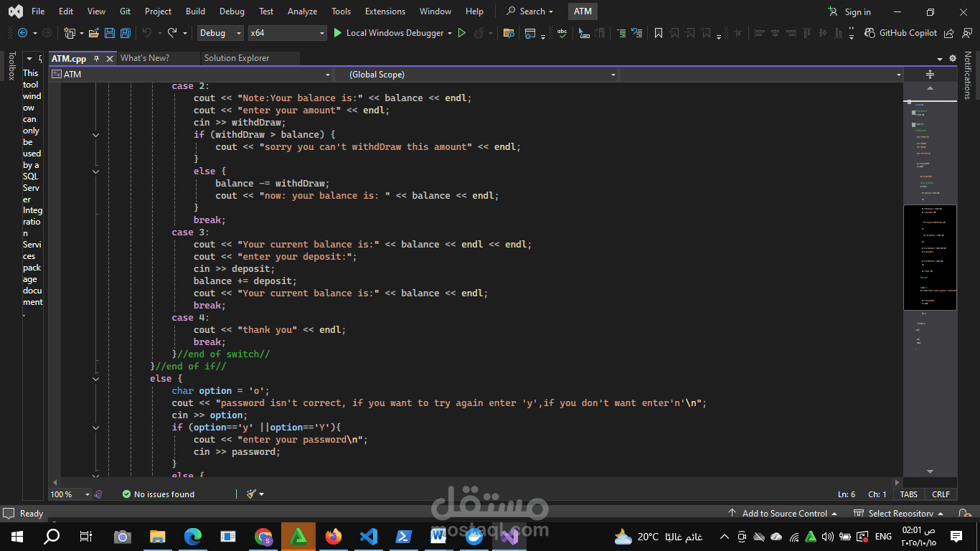Click the share icon beside GitHub Copilot

(948, 33)
